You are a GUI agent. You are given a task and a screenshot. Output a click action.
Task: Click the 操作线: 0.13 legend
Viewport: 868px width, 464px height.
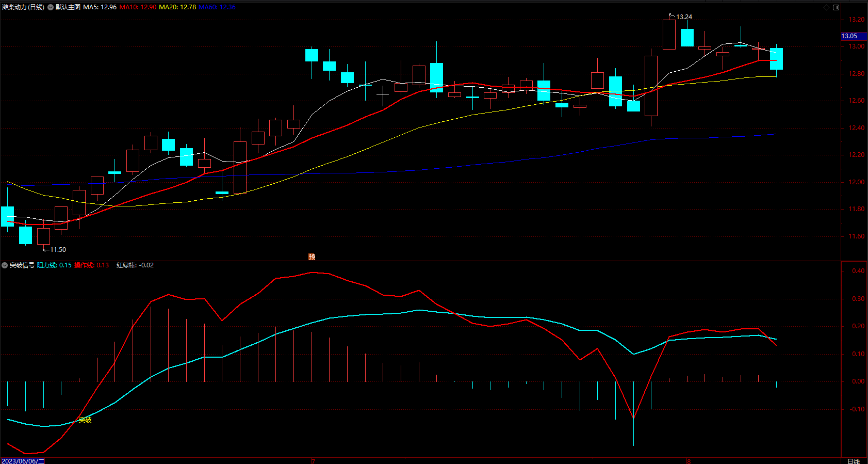tap(92, 265)
